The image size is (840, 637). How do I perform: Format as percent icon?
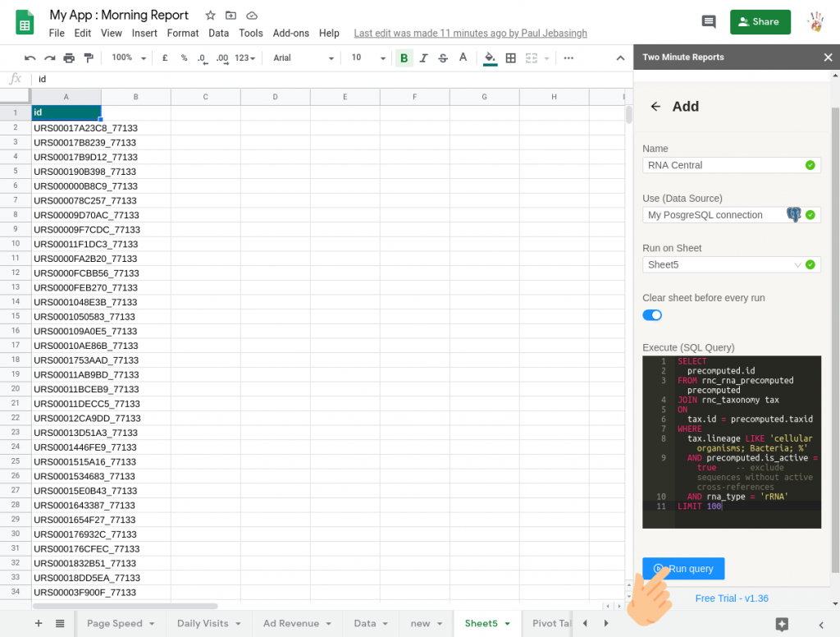point(184,58)
